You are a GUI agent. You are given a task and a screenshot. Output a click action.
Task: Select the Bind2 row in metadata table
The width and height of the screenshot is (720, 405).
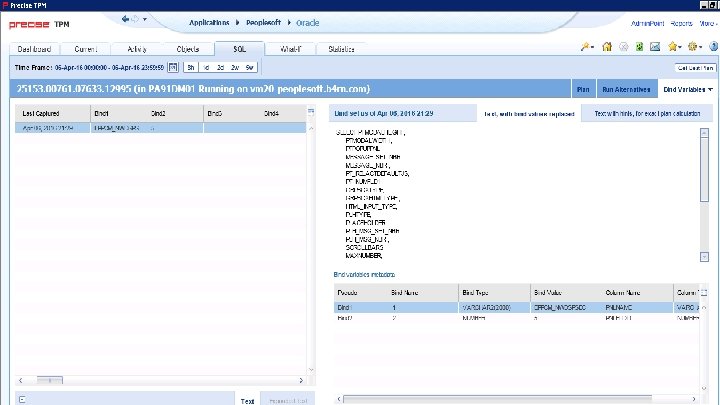point(517,318)
